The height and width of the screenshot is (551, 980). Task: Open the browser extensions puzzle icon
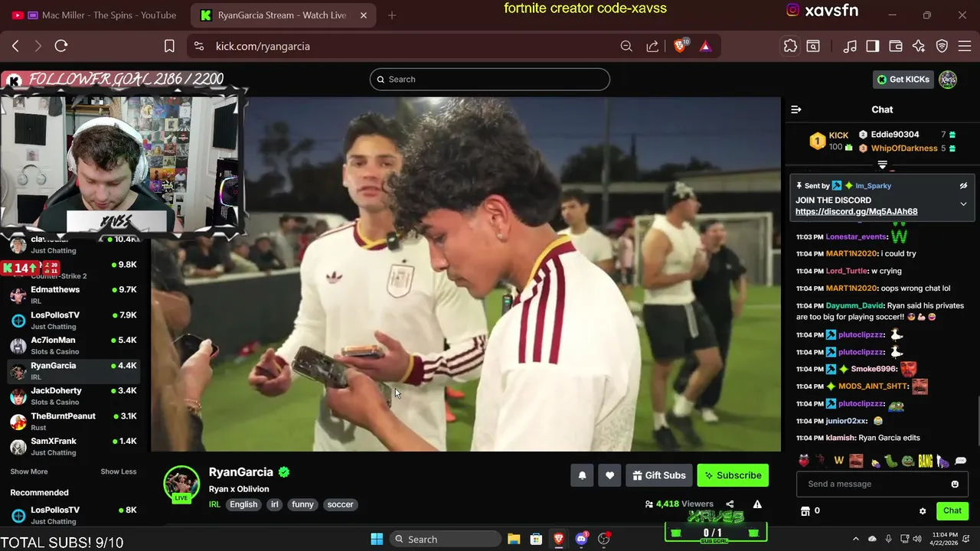click(790, 46)
